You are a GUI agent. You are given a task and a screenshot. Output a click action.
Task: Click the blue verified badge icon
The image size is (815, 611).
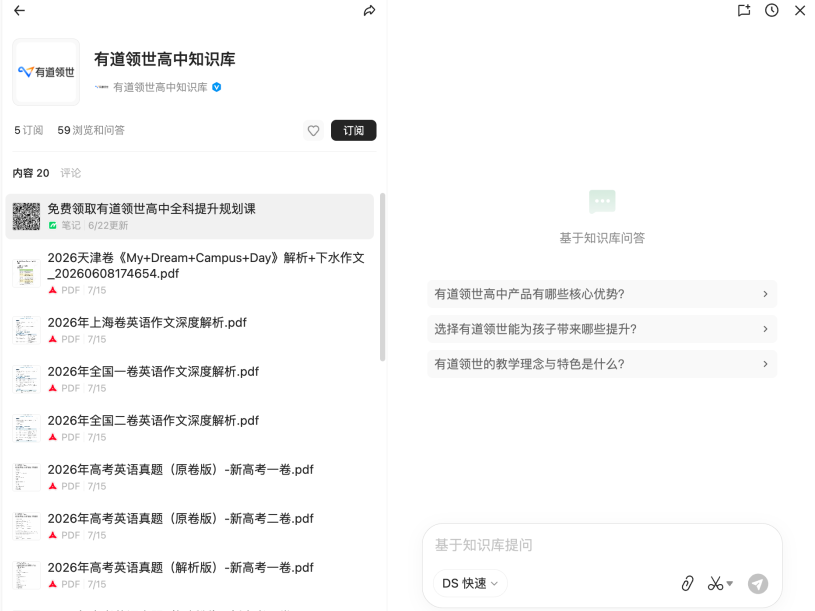(217, 87)
